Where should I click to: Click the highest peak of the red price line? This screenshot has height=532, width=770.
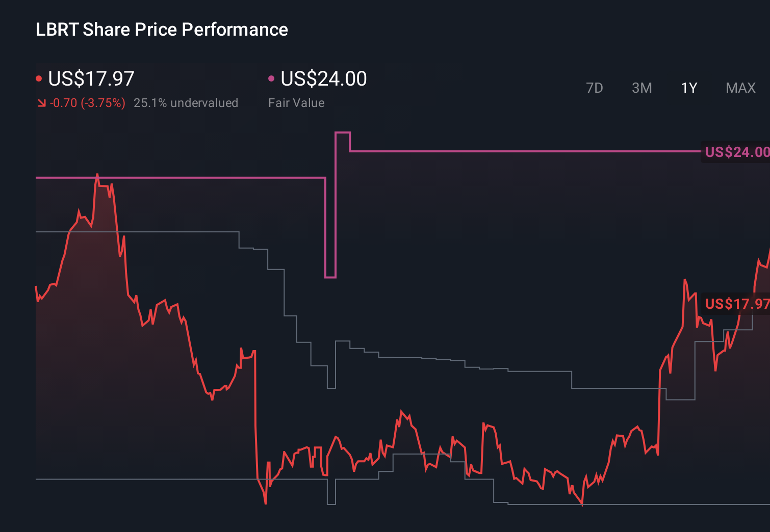[97, 175]
